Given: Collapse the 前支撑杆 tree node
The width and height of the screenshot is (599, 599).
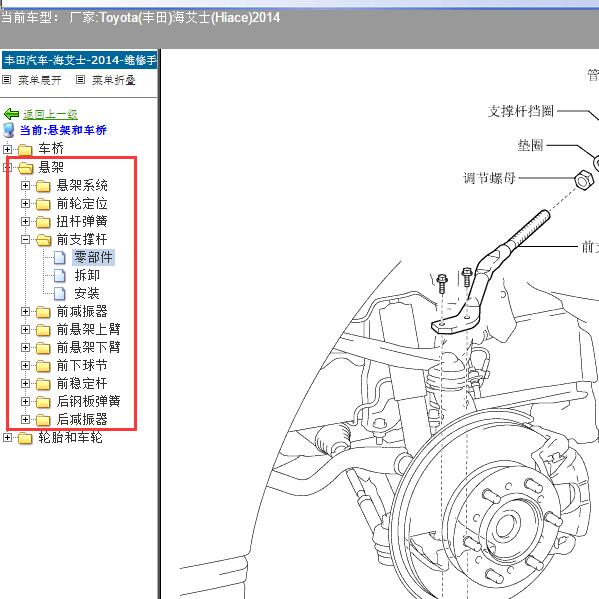Looking at the screenshot, I should pos(25,240).
